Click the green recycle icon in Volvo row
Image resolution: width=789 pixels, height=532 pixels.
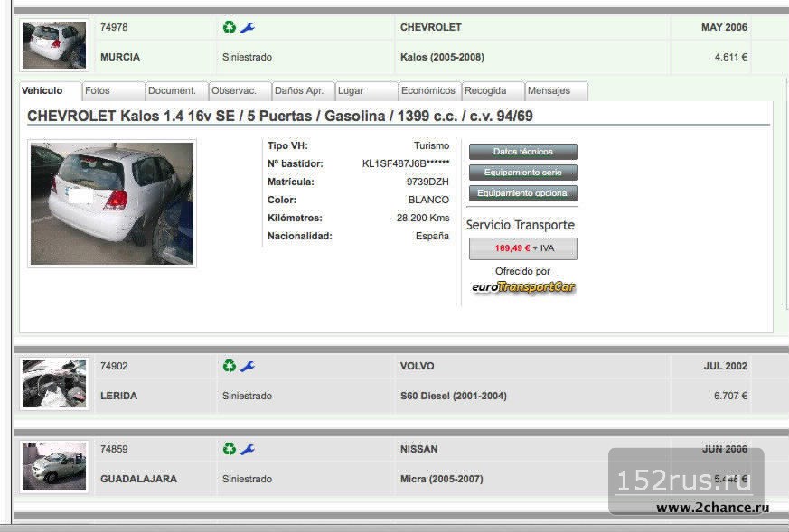coord(230,366)
